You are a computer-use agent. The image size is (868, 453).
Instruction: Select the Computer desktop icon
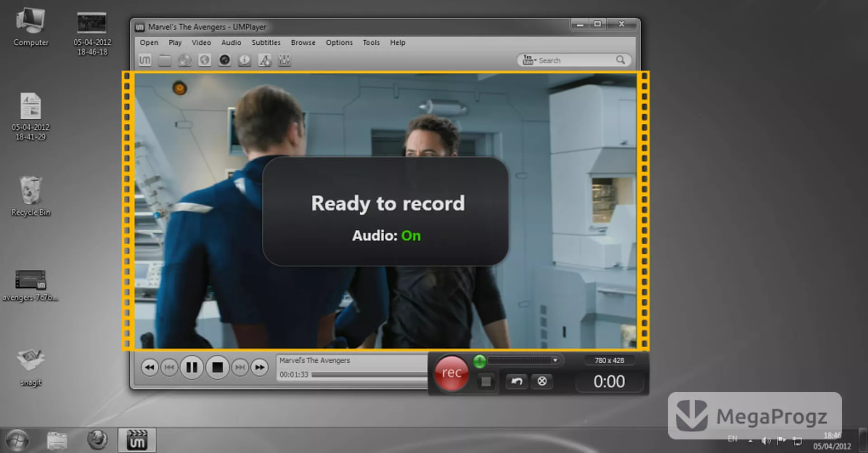tap(31, 27)
